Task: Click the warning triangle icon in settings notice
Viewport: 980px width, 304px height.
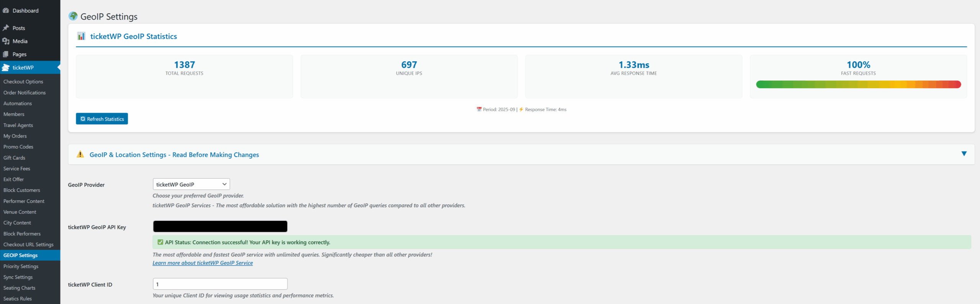Action: [80, 154]
